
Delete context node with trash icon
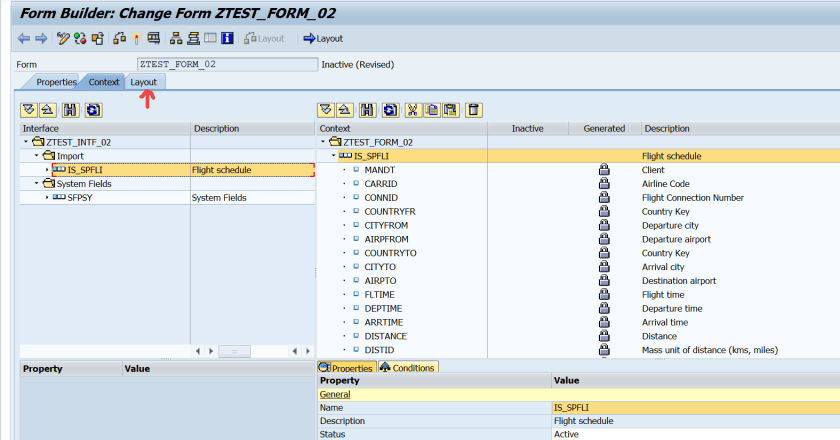click(474, 110)
